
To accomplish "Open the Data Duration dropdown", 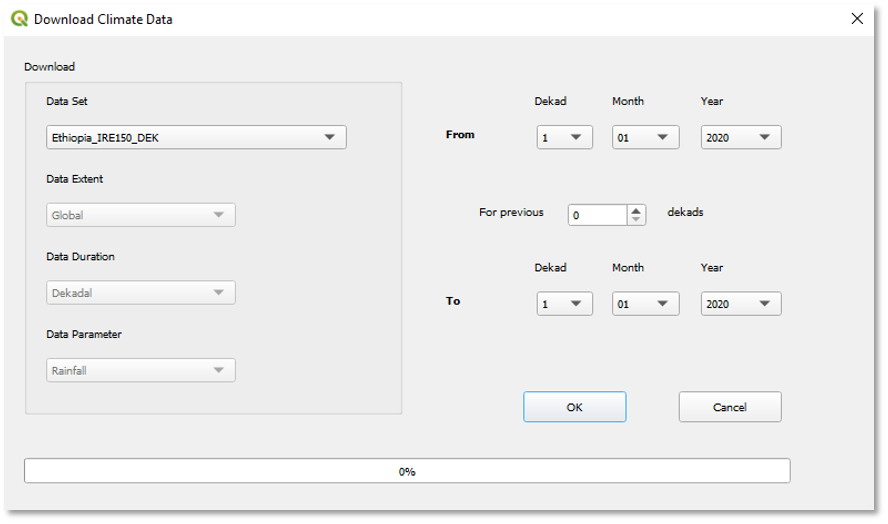I will click(140, 293).
